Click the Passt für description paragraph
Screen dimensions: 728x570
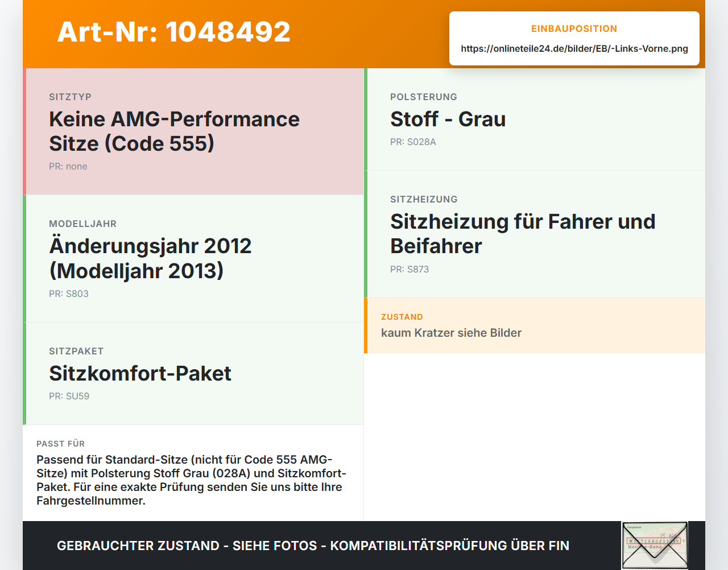coord(191,480)
